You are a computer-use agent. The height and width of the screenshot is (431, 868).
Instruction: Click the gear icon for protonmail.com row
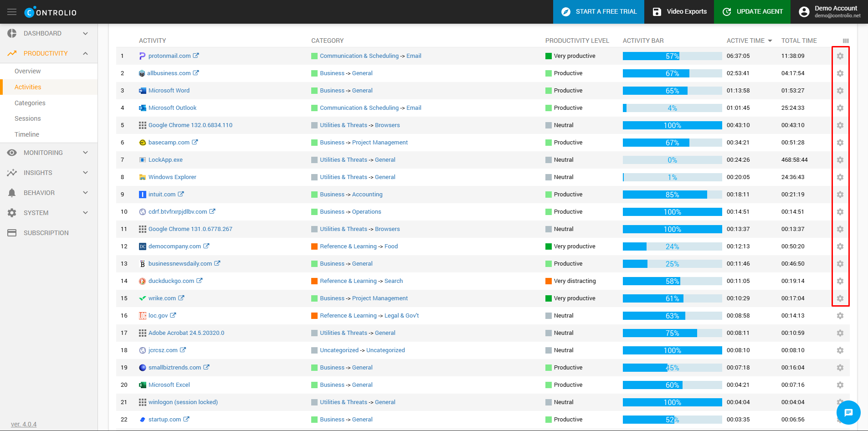[840, 56]
